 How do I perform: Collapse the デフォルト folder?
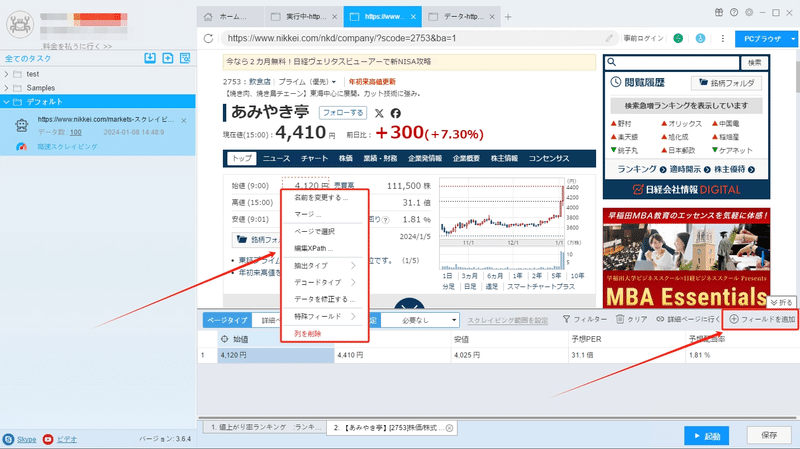pyautogui.click(x=6, y=102)
